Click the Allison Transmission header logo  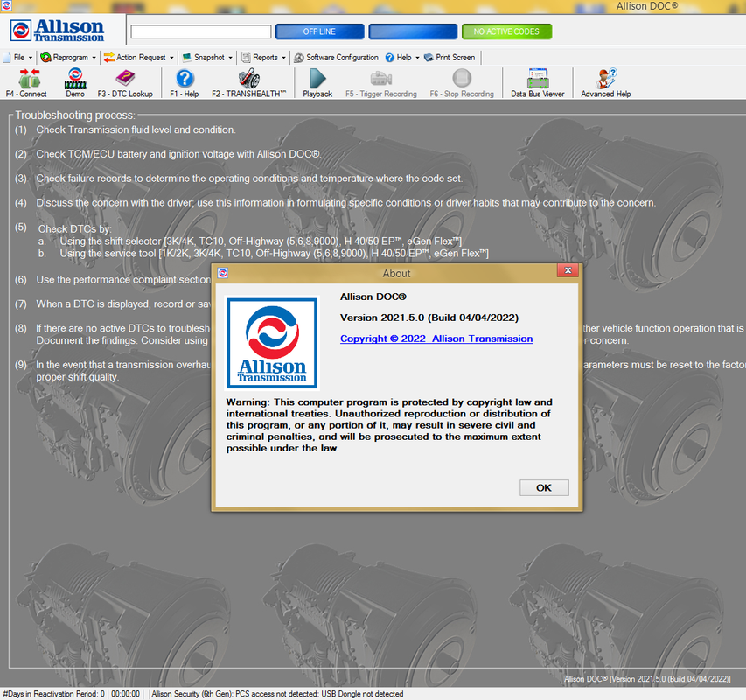click(57, 31)
